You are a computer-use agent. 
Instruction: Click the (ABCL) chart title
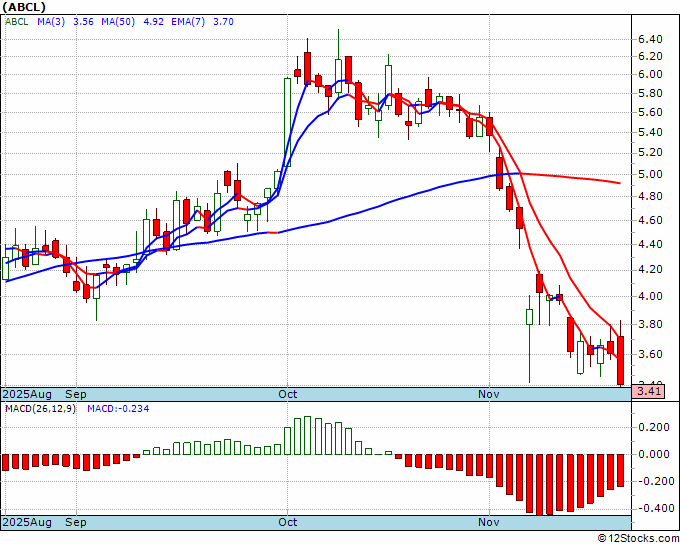(24, 7)
